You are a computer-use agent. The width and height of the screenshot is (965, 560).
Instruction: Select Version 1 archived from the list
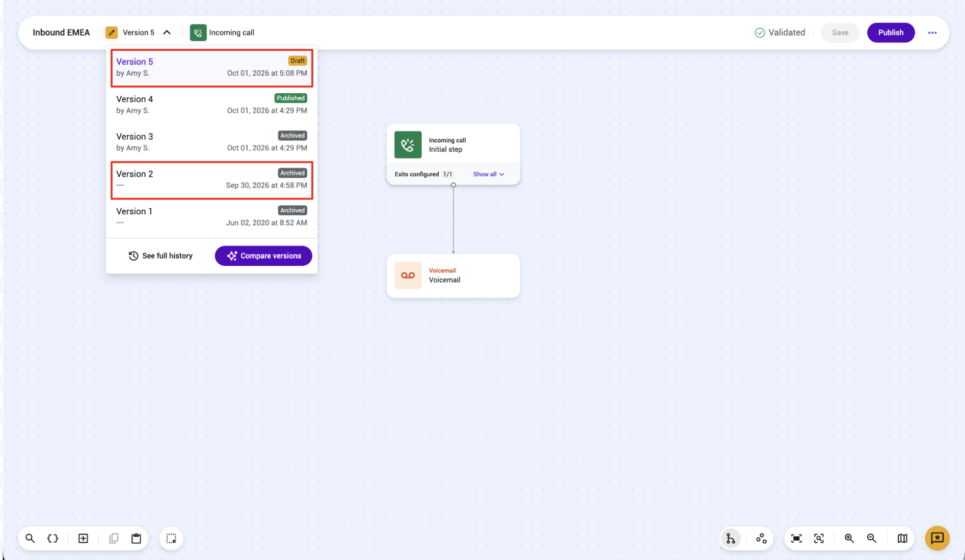pyautogui.click(x=211, y=217)
